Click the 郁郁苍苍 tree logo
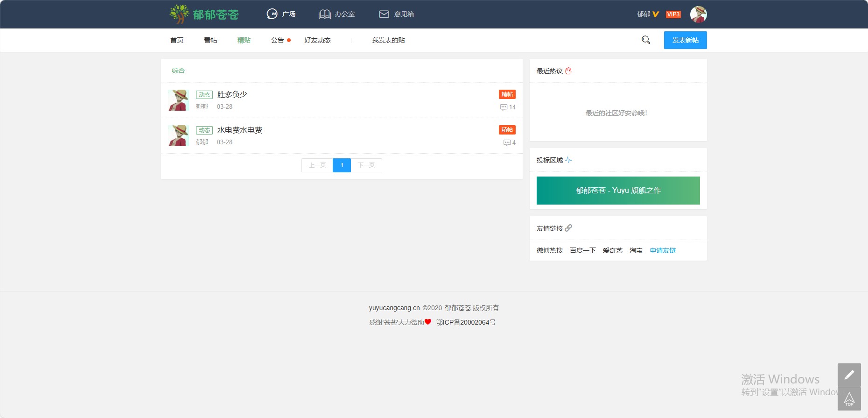 point(204,14)
